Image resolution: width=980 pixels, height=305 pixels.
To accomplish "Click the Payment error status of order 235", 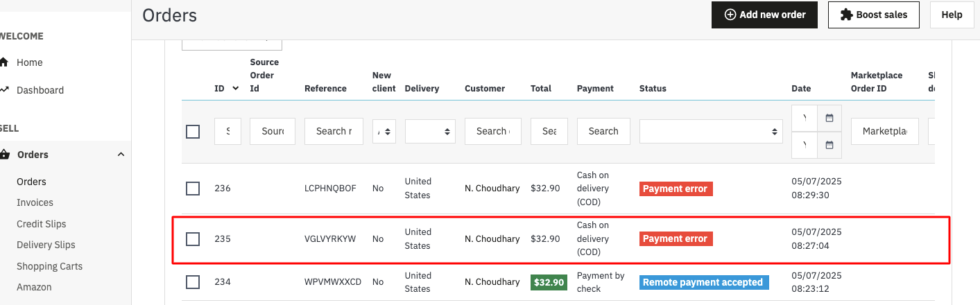I will point(676,238).
